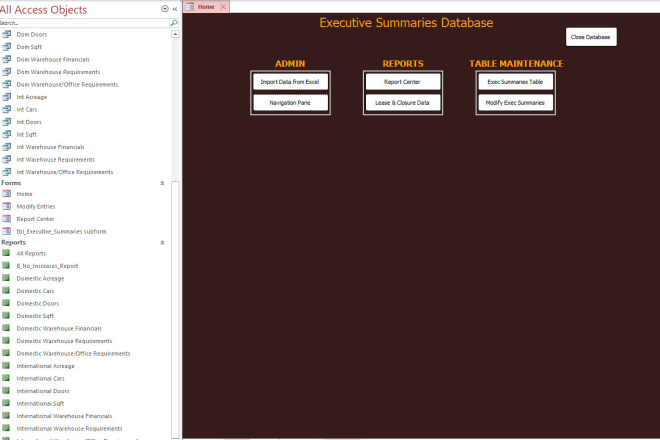Click the All Reports report icon
This screenshot has width=660, height=440.
[7, 253]
